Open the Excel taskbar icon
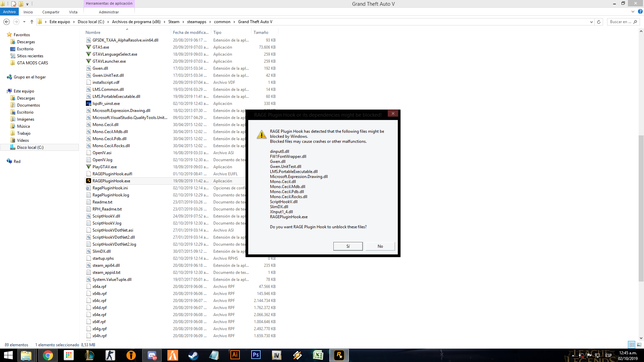The height and width of the screenshot is (362, 644). tap(318, 355)
